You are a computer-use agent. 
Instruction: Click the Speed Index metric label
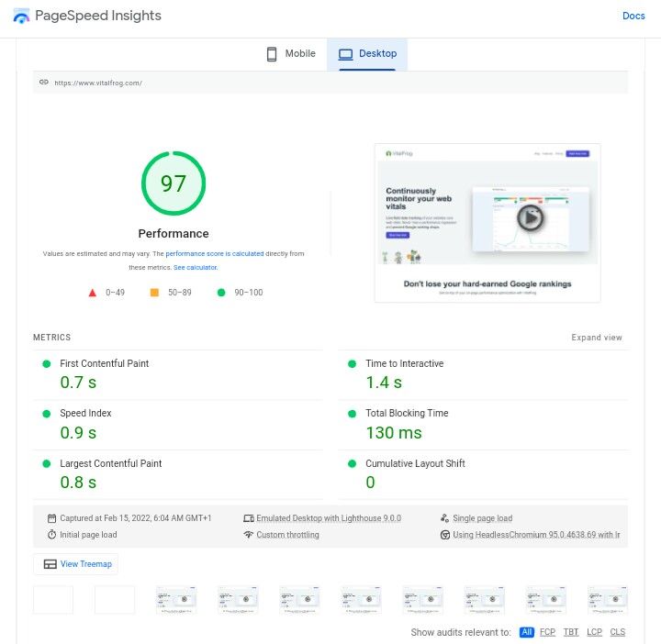tap(85, 413)
